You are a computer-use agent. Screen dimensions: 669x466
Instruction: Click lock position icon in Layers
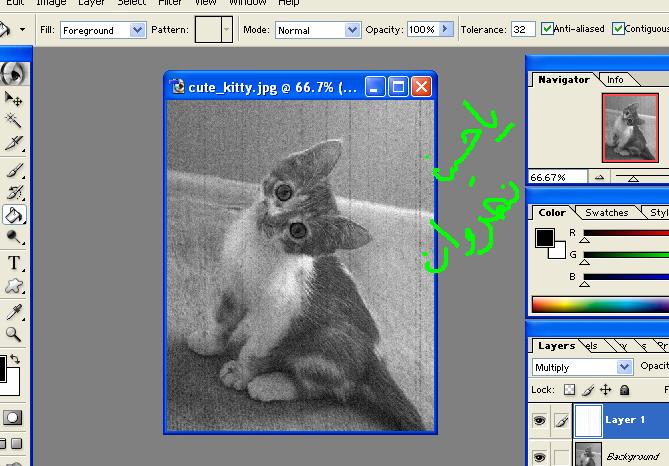pyautogui.click(x=606, y=390)
